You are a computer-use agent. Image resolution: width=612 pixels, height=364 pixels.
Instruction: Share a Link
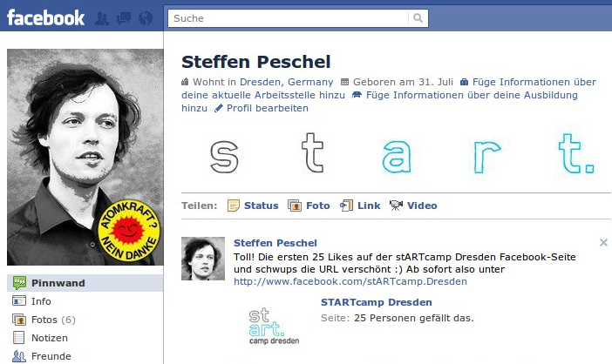360,206
